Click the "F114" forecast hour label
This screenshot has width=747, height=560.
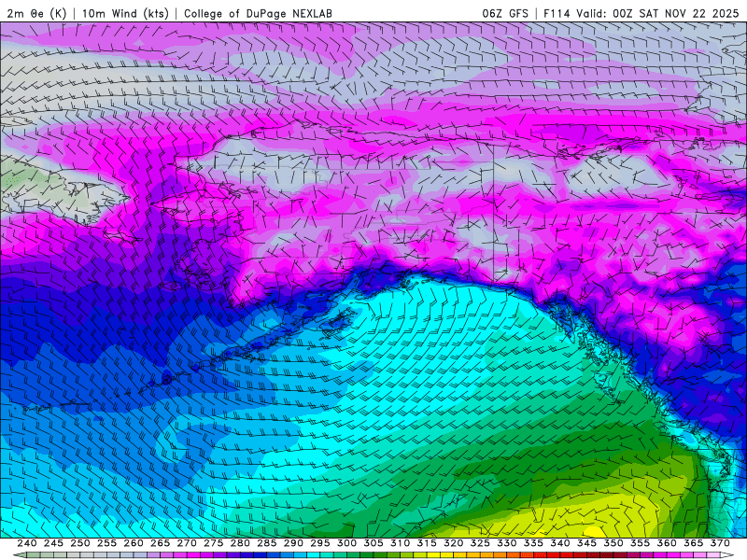click(x=557, y=13)
